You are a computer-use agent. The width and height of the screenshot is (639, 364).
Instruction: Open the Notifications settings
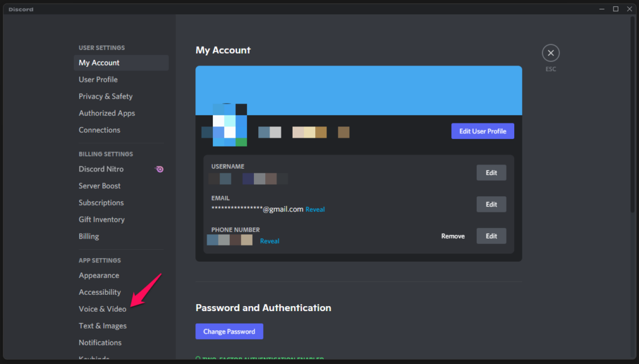pyautogui.click(x=100, y=343)
